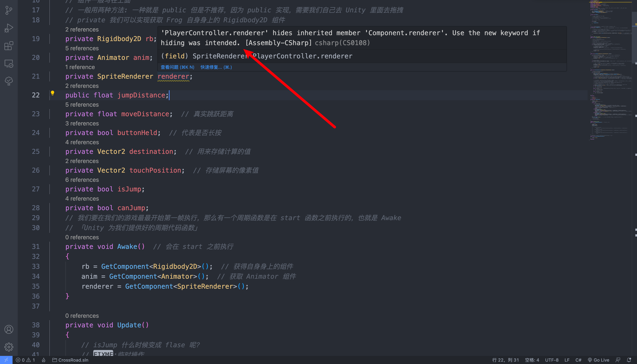Screen dimensions: 637x364
Task: Click touchPosition identifier on line 26
Action: pos(155,170)
